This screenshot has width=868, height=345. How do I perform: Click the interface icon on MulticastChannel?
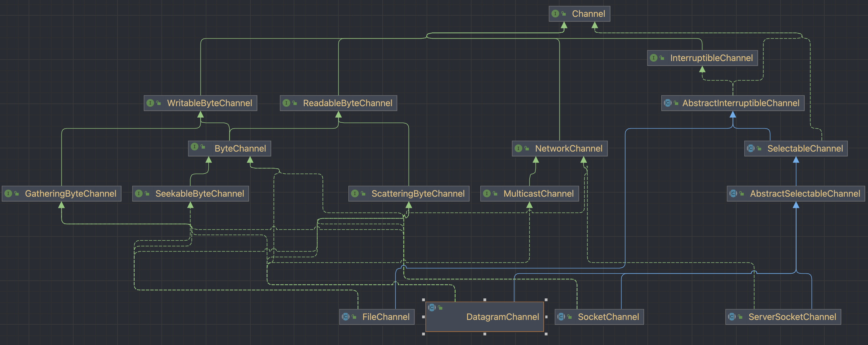tap(487, 193)
